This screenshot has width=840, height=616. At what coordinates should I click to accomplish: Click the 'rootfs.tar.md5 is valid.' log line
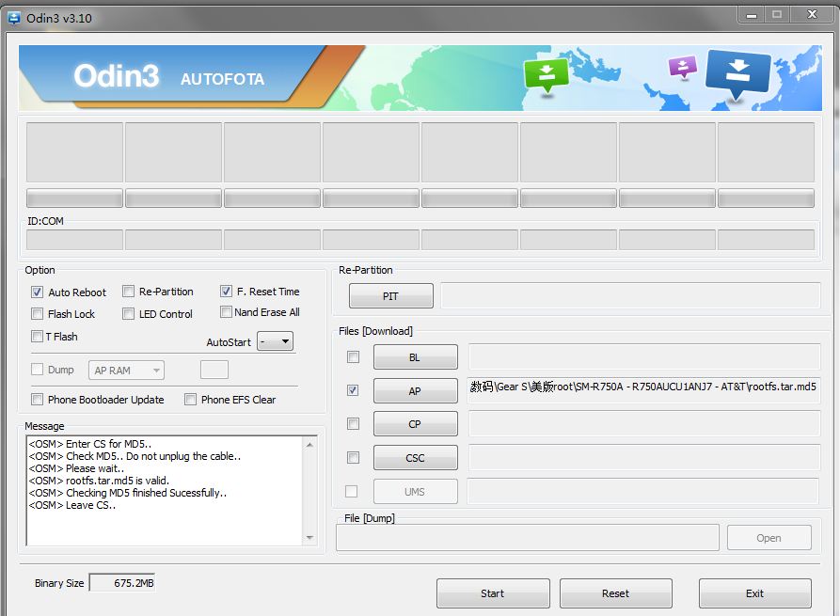99,481
